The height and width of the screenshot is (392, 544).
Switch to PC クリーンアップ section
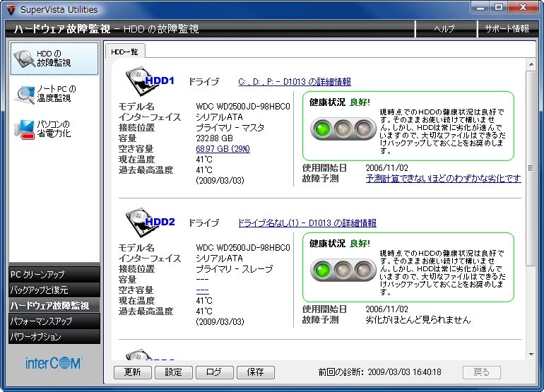[54, 274]
